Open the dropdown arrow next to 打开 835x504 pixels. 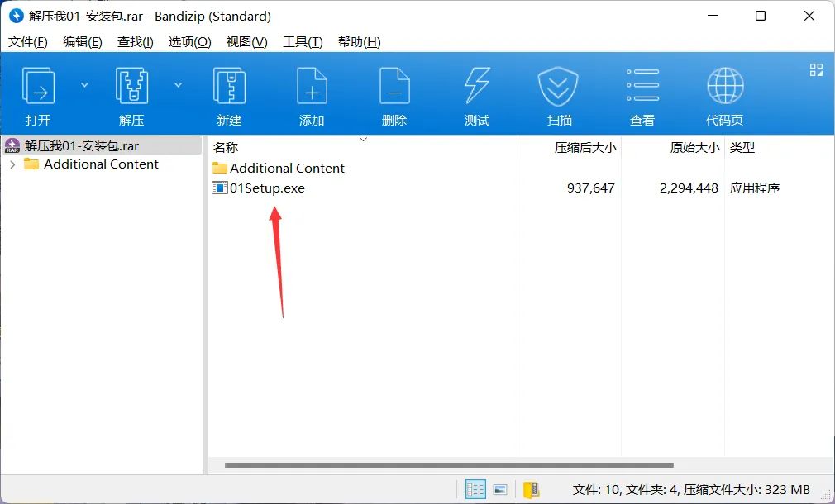click(84, 84)
